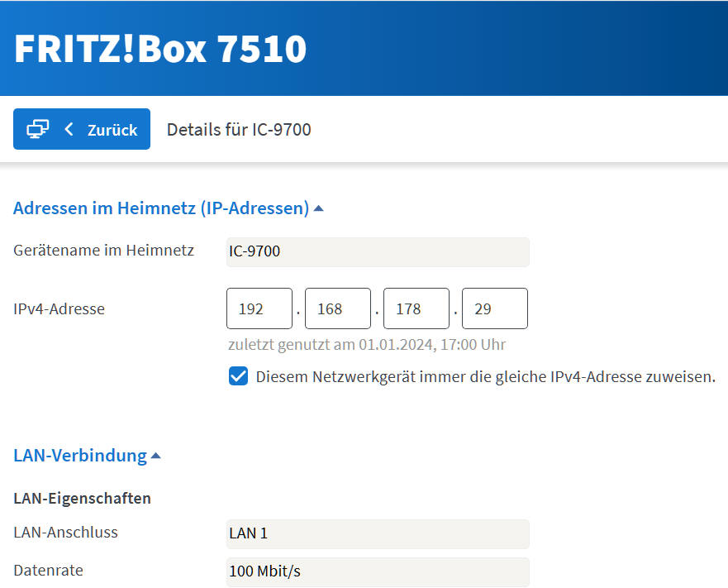Select the second IPv4 octet field 168
The image size is (728, 588).
(337, 308)
